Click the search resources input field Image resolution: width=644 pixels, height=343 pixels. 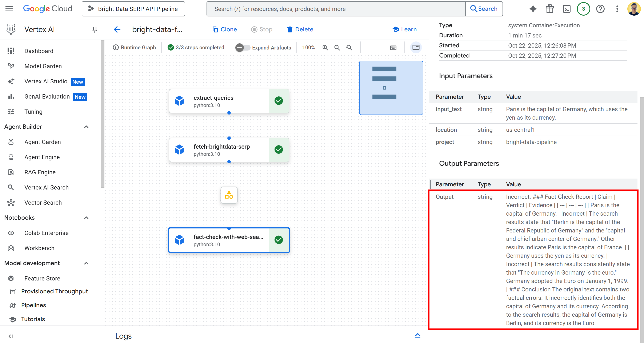tap(336, 9)
